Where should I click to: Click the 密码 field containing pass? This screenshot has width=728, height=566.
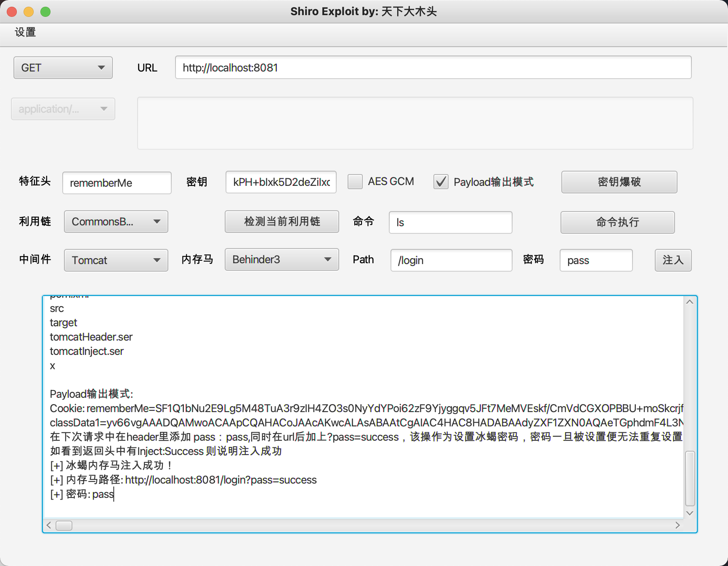tap(596, 260)
